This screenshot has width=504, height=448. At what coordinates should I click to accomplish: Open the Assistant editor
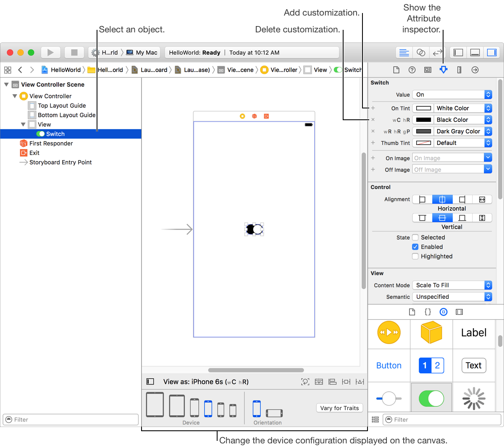421,53
